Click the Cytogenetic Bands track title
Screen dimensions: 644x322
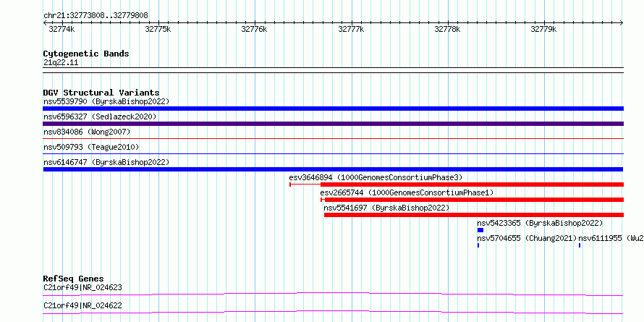tap(86, 54)
